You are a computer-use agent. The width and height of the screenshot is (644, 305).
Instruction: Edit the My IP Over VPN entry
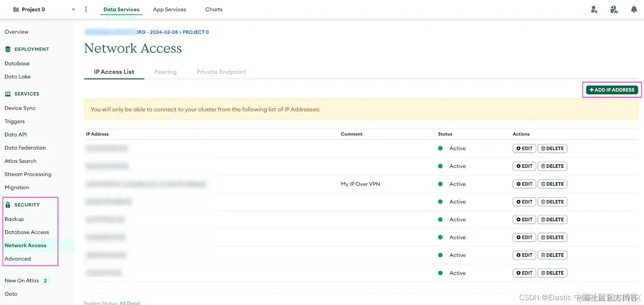(x=524, y=184)
